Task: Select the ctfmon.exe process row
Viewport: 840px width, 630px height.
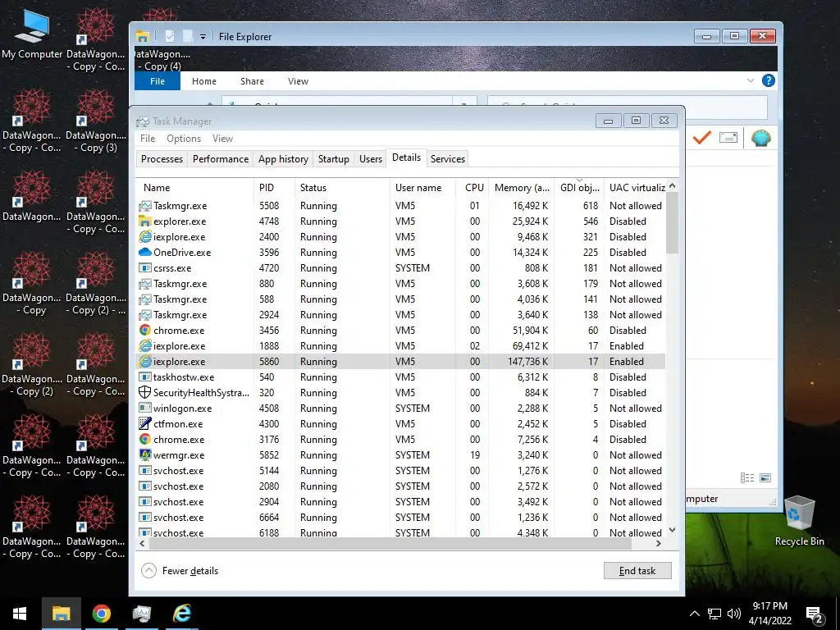Action: tap(400, 424)
